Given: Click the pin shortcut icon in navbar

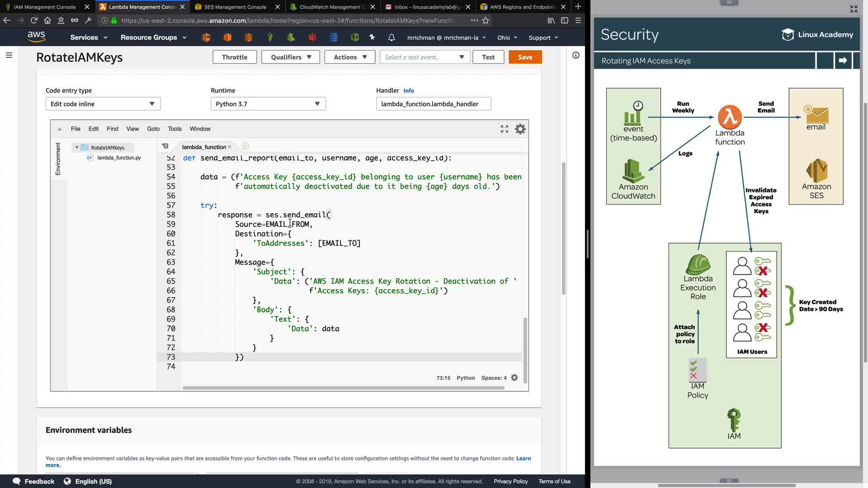Looking at the screenshot, I should pyautogui.click(x=372, y=38).
